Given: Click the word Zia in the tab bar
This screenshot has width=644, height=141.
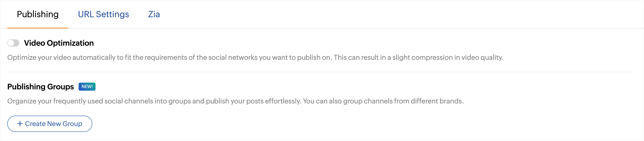Looking at the screenshot, I should click(154, 14).
